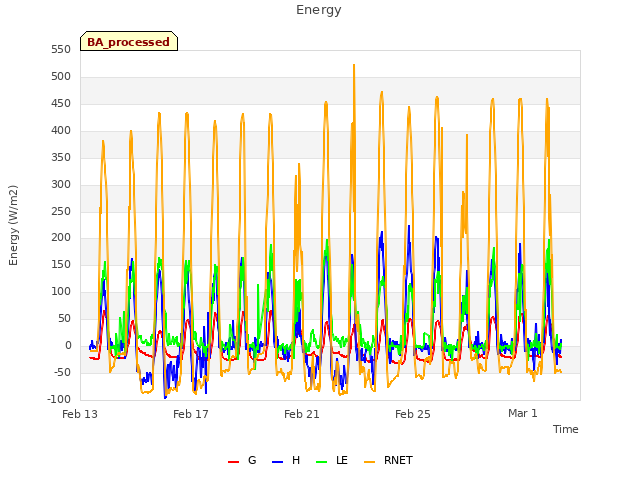Click the orange RNET legend color marker
The image size is (640, 480).
(369, 462)
